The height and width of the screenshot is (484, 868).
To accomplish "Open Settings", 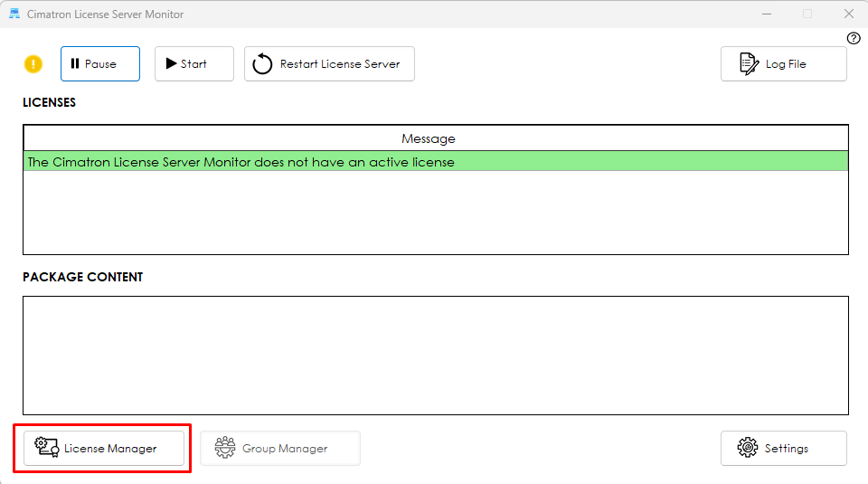I will tap(783, 448).
